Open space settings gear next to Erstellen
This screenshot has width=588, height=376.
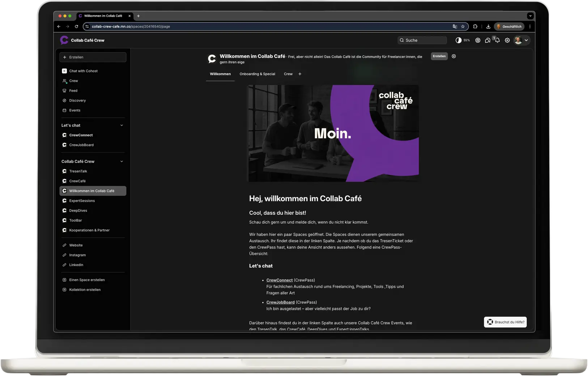pyautogui.click(x=454, y=56)
